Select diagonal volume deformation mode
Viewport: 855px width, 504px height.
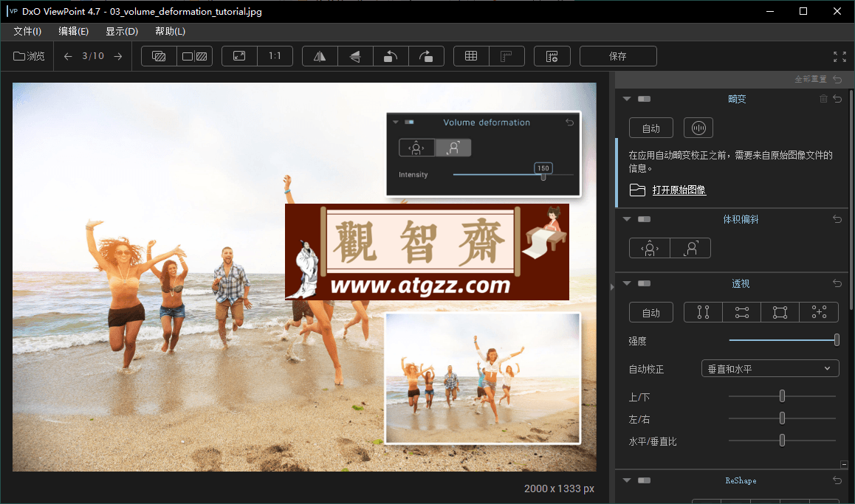(690, 249)
